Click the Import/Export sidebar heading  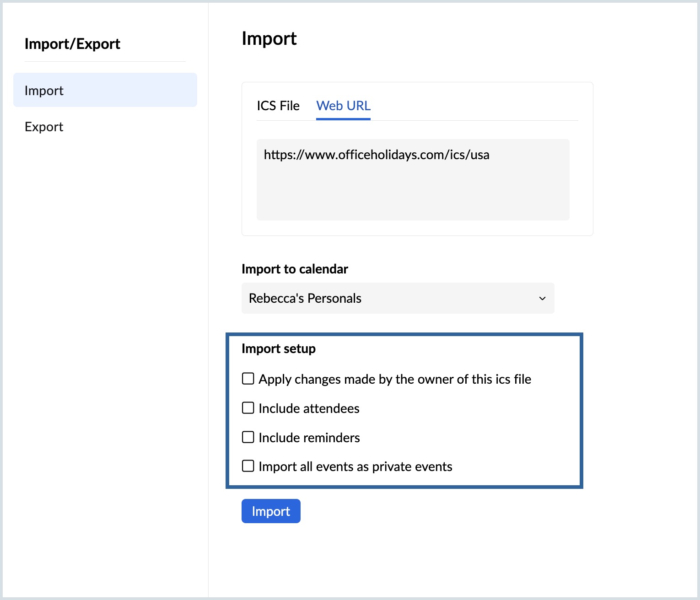pos(72,44)
